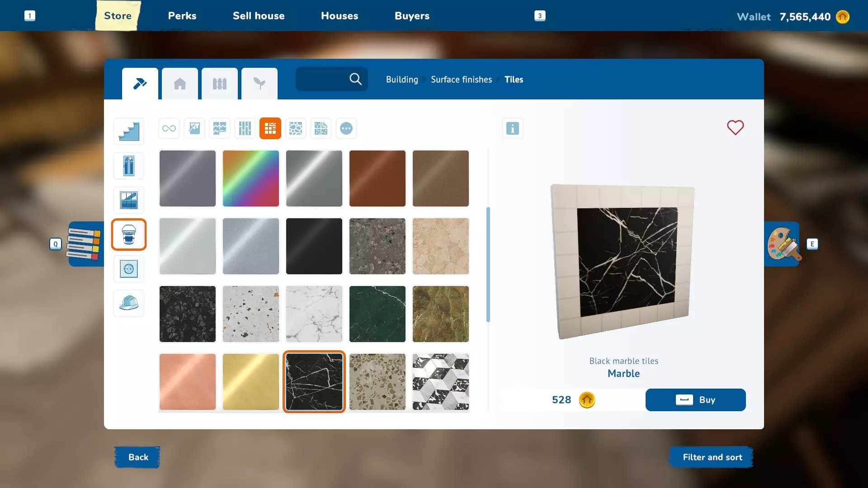Select the paint bucket surface finishes category

[129, 235]
